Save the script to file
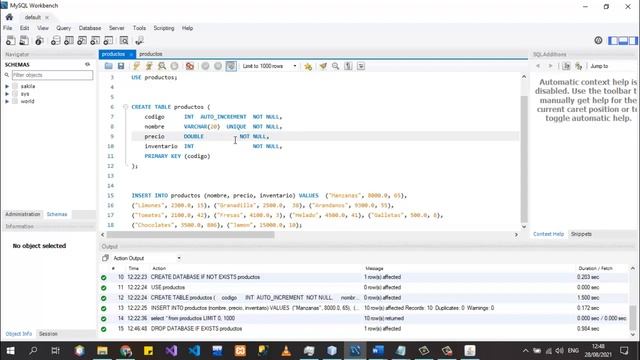This screenshot has height=360, width=640. click(121, 66)
